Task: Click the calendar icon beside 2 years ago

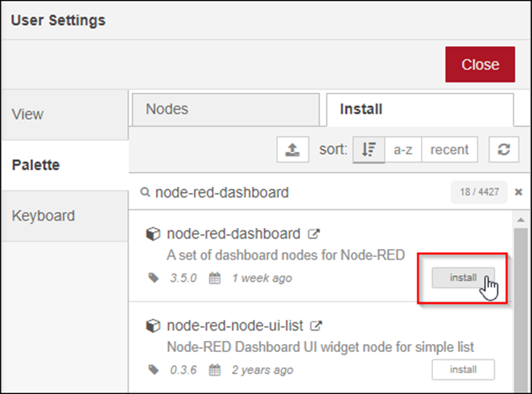Action: click(215, 370)
